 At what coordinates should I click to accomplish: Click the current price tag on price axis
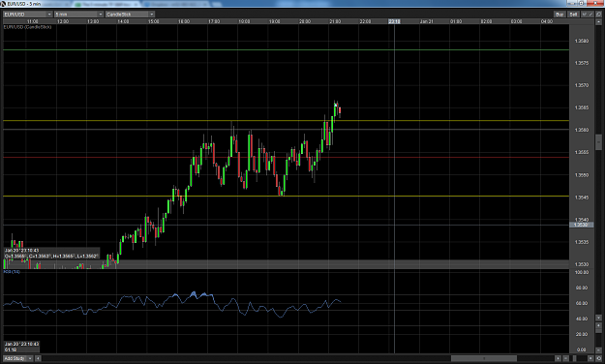[x=581, y=225]
